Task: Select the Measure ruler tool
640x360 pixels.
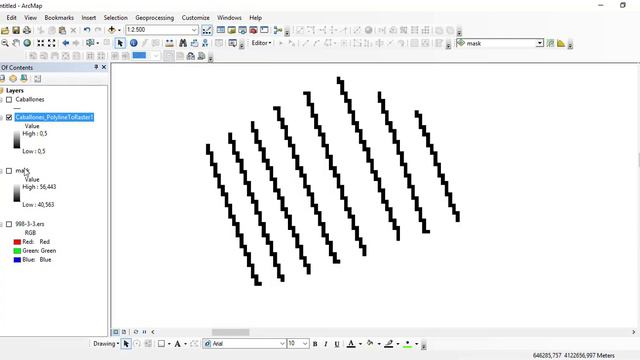Action: click(x=169, y=43)
